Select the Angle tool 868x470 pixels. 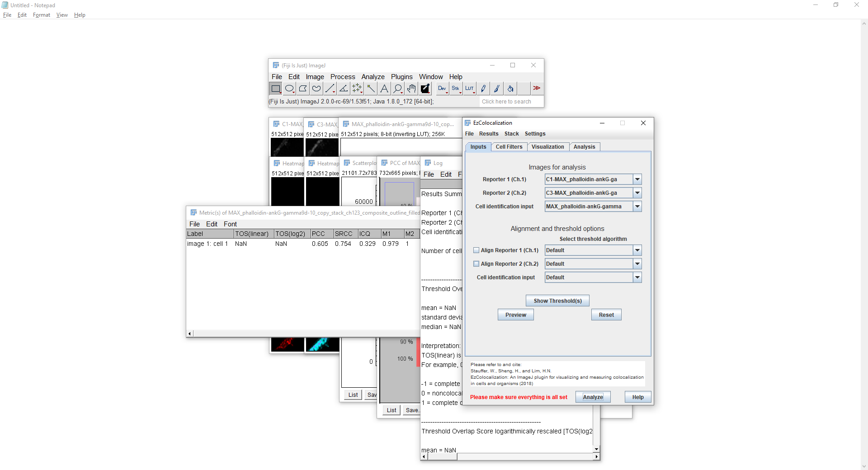point(344,89)
